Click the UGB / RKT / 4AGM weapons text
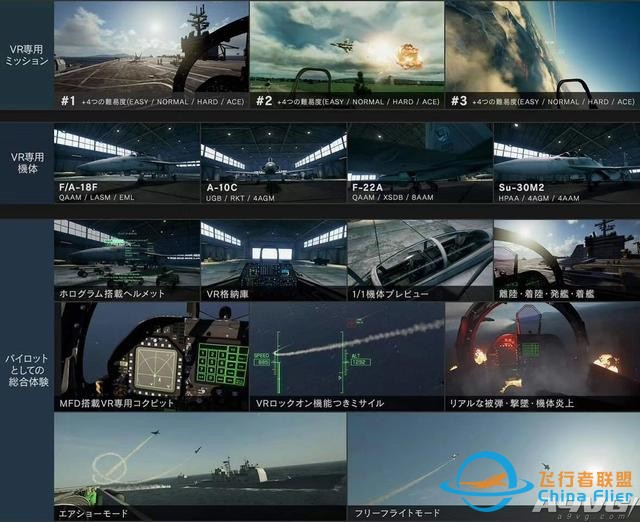The image size is (640, 522). click(240, 198)
